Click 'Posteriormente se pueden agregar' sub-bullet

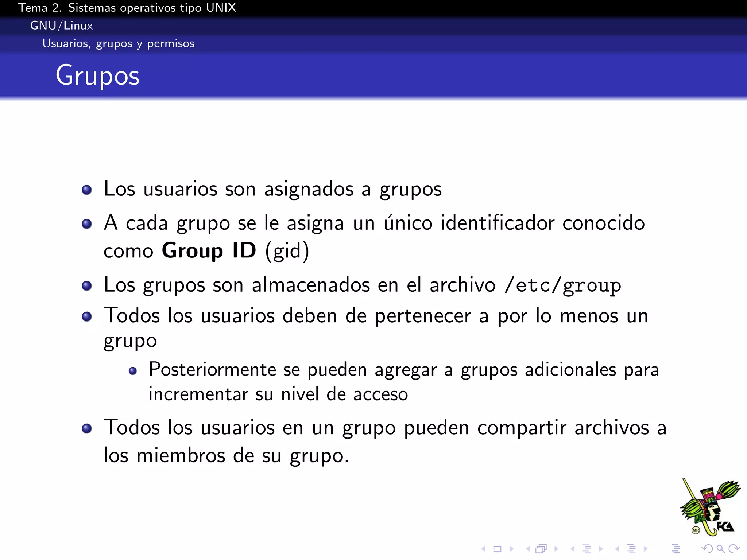coord(404,370)
